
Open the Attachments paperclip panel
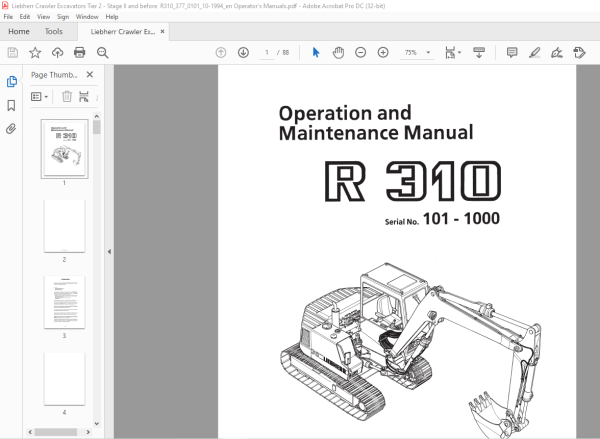11,129
